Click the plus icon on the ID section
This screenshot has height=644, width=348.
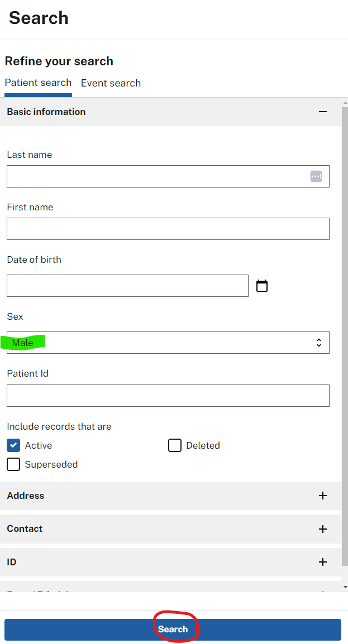pos(323,562)
